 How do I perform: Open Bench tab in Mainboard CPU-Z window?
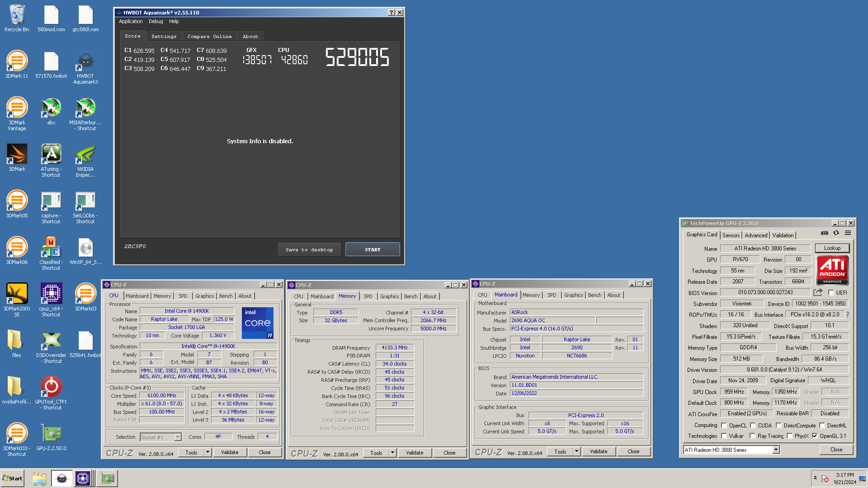point(594,295)
